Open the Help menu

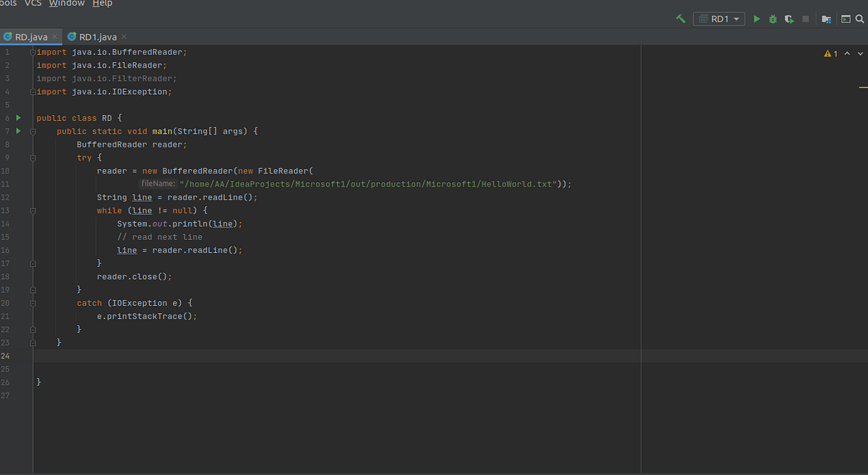point(102,4)
